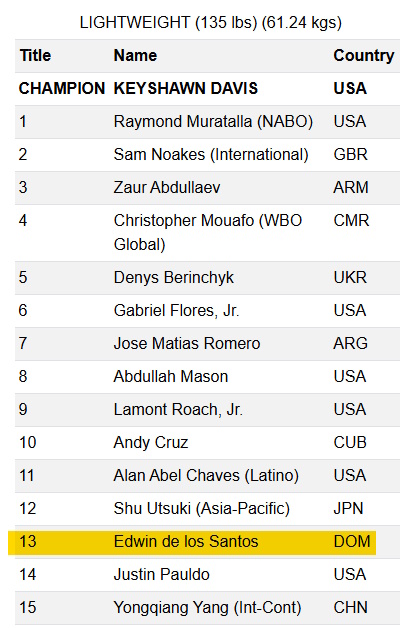Click Jose Matias Romero name
The image size is (400, 628).
click(x=187, y=344)
